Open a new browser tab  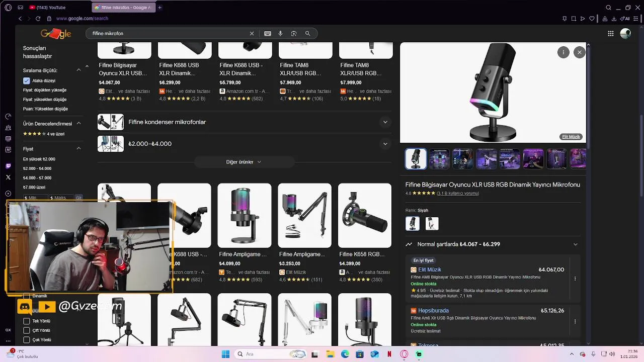pos(159,8)
